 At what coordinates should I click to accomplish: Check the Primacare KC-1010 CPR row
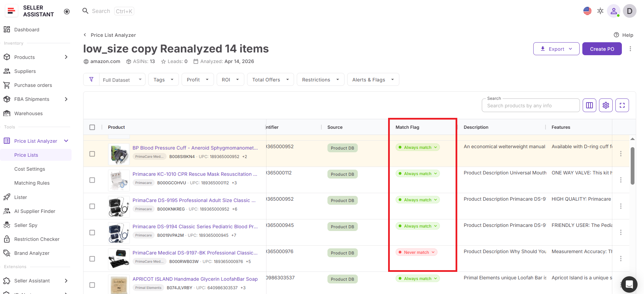point(92,180)
